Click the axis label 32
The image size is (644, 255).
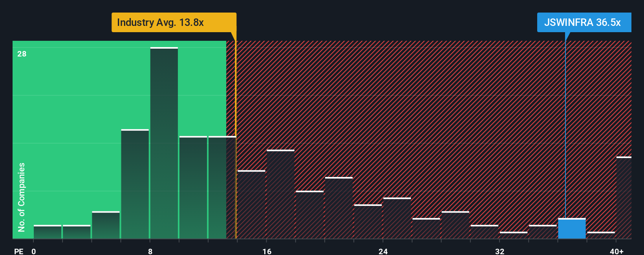pyautogui.click(x=499, y=251)
